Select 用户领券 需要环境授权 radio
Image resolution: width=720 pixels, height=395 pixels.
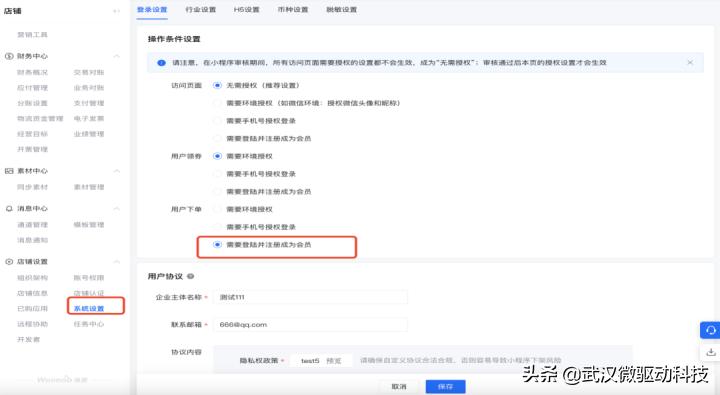[x=217, y=156]
